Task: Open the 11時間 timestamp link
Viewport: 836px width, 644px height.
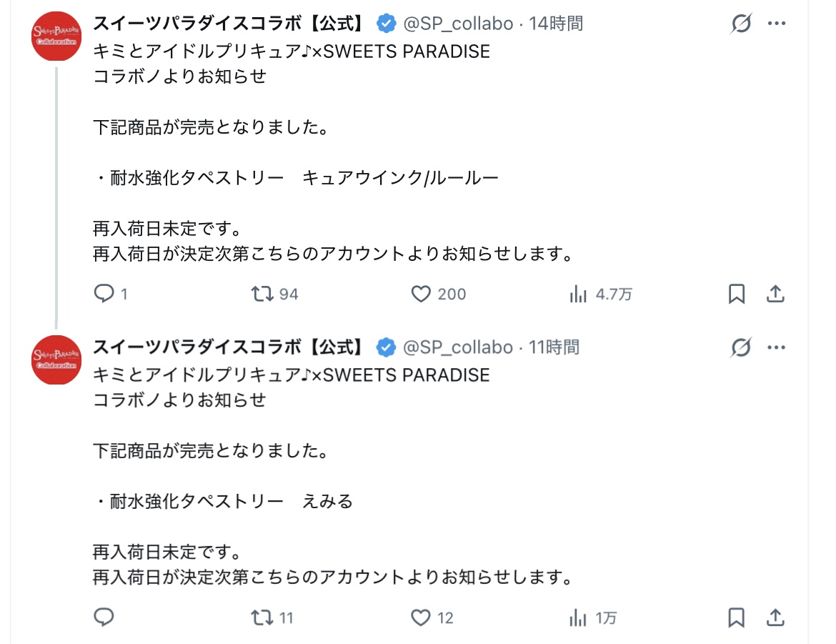Action: click(554, 347)
